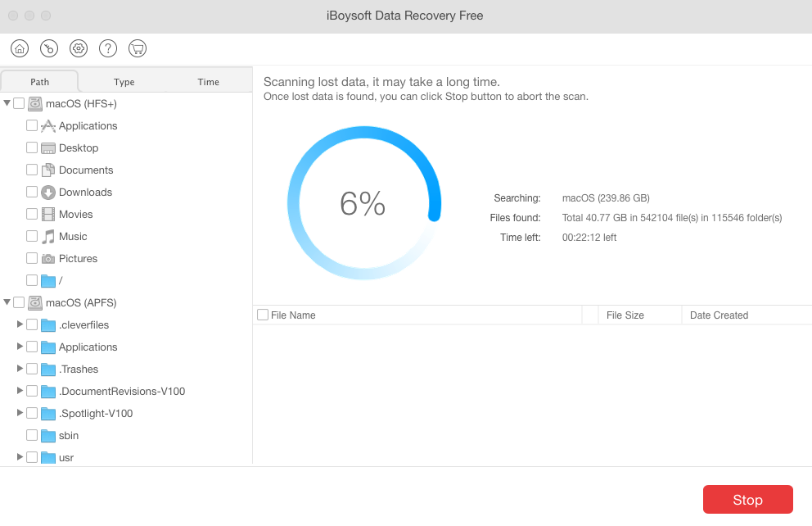Open the help question mark icon

(x=108, y=48)
